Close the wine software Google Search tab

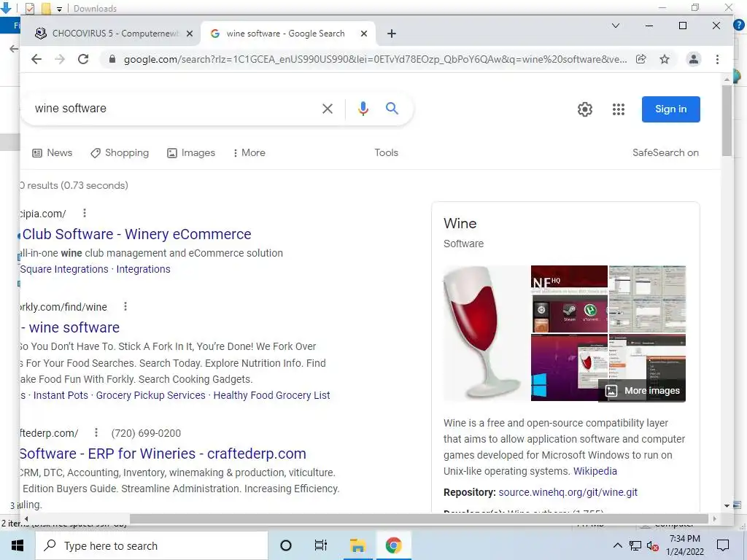(364, 34)
